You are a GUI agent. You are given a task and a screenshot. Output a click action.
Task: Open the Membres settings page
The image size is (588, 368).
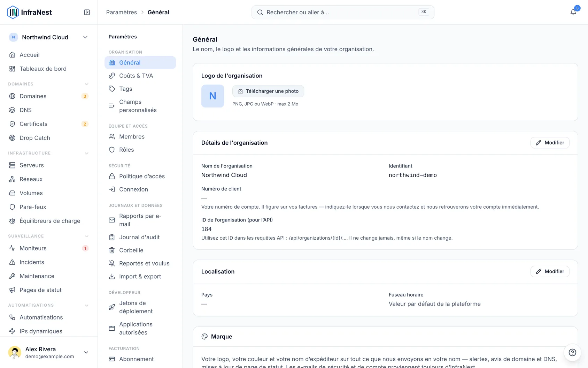pos(140,137)
